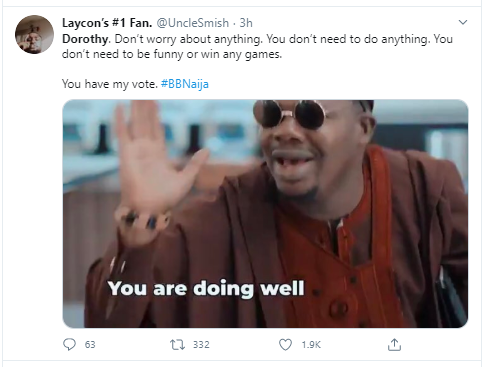
Task: Click the 332 retweets count
Action: coord(201,344)
